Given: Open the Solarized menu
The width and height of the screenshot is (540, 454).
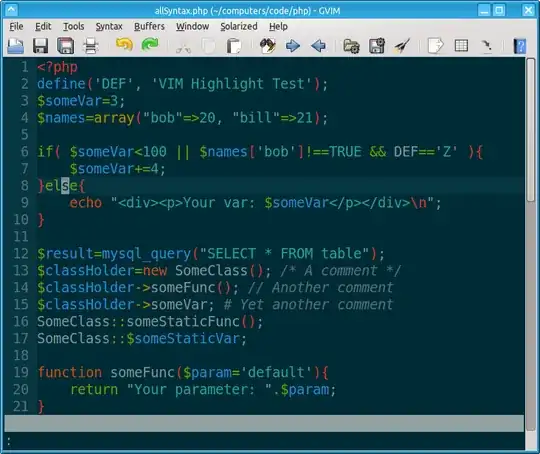Looking at the screenshot, I should pos(239,27).
